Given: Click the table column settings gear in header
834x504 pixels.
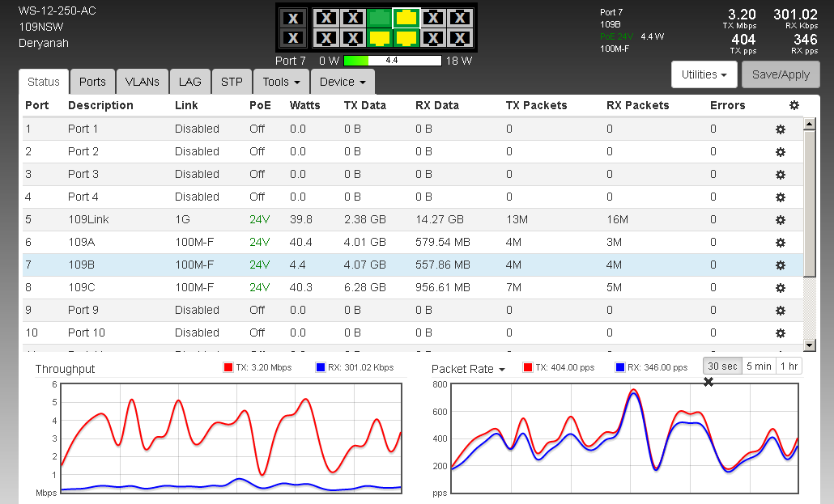Looking at the screenshot, I should [x=794, y=105].
